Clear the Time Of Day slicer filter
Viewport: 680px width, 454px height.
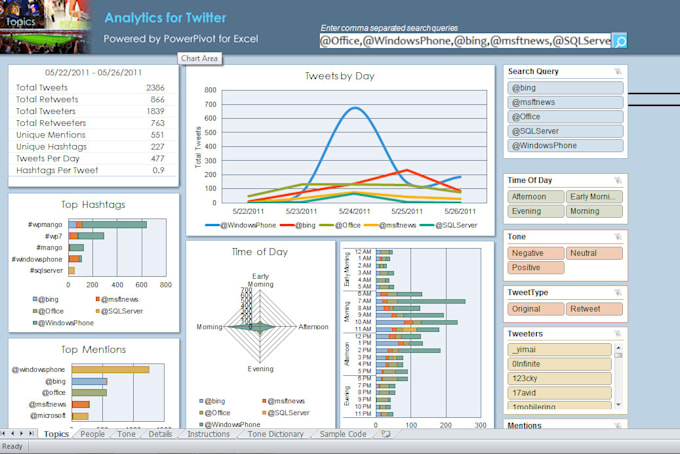[618, 180]
